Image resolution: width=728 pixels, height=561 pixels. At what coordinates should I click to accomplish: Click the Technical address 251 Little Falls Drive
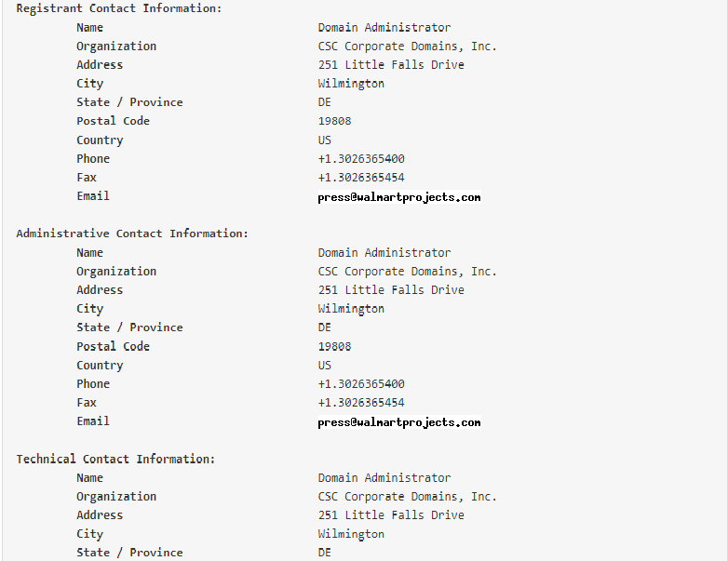[391, 515]
